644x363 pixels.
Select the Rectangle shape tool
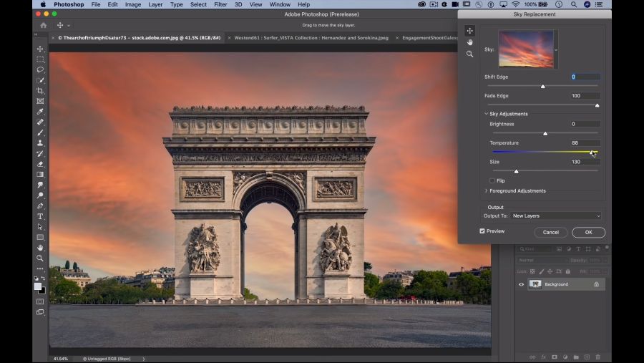40,237
